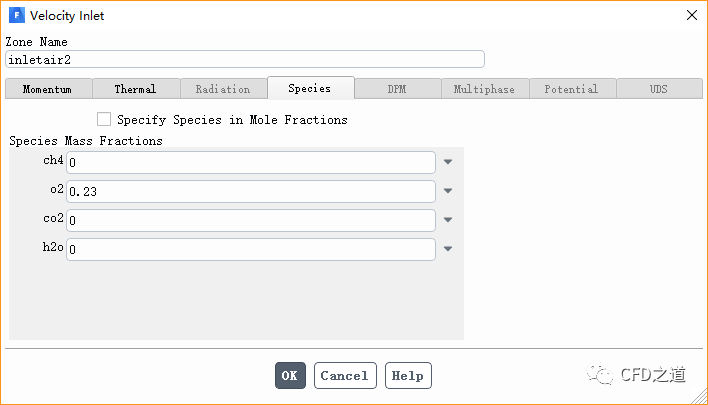Switch to the Momentum tab
This screenshot has width=708, height=405.
(48, 89)
